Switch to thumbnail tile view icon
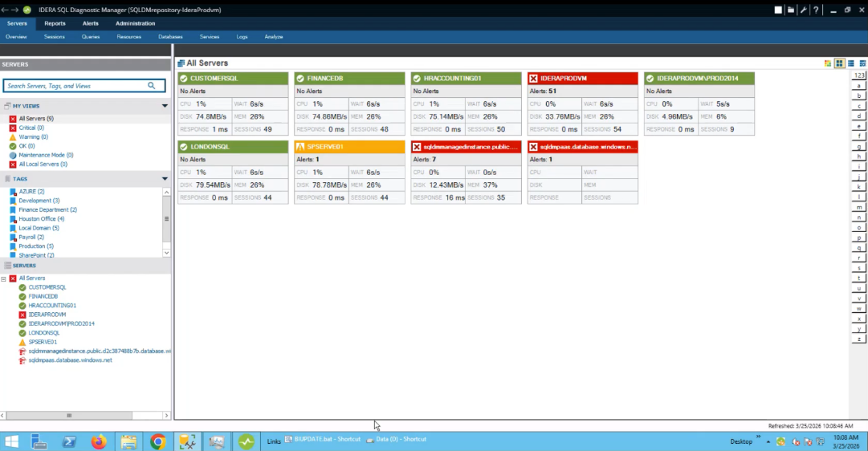This screenshot has width=868, height=451. (839, 63)
